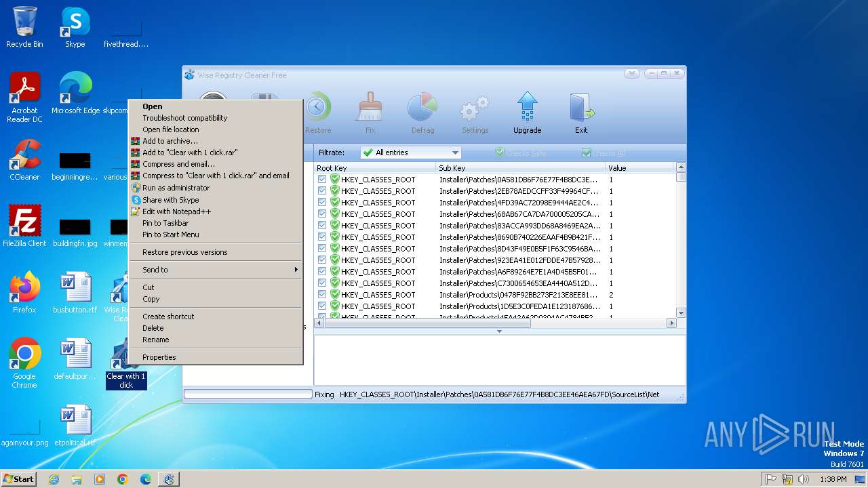
Task: Open the Defrag pie-chart icon
Action: 422,114
